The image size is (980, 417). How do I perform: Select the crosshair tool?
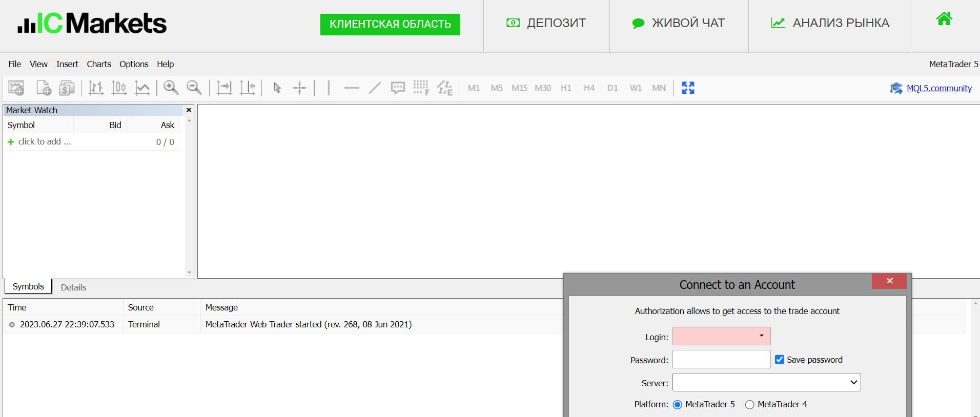(299, 88)
